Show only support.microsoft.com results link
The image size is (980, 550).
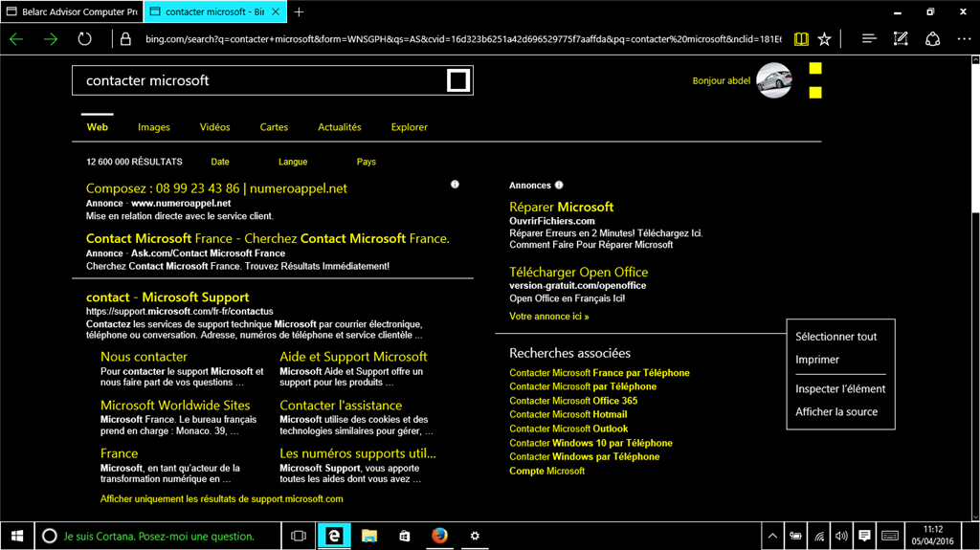pos(221,498)
